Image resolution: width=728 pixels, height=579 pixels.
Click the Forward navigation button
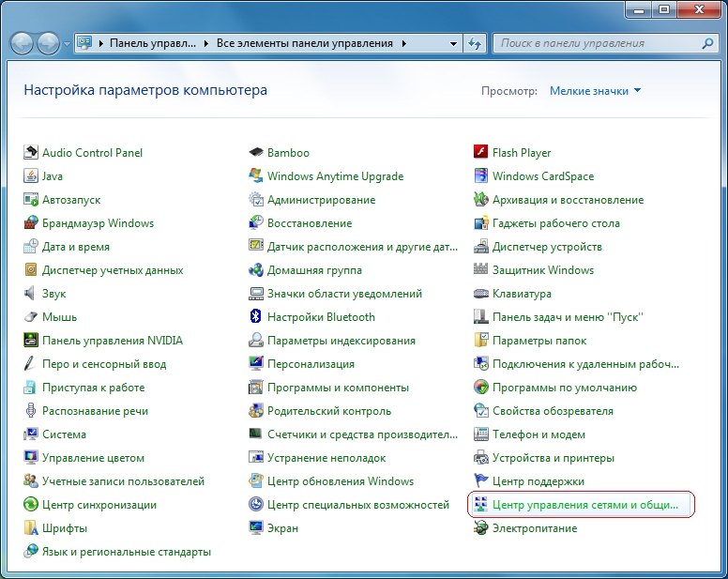(x=48, y=44)
